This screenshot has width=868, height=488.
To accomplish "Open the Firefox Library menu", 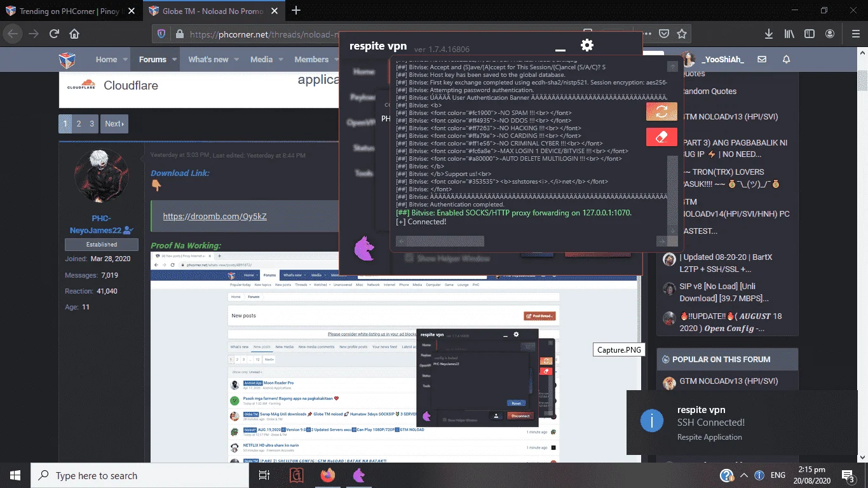I will [x=789, y=34].
